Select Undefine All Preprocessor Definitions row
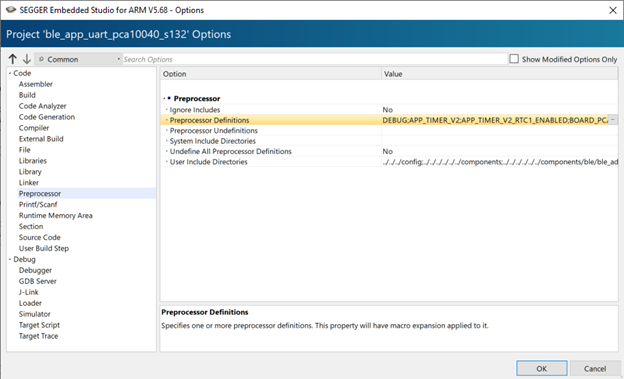This screenshot has height=379, width=624. click(389, 151)
